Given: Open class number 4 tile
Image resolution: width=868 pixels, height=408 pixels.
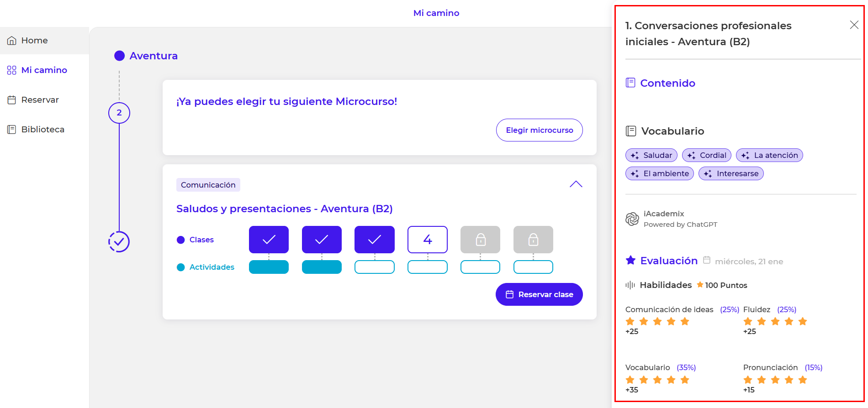Looking at the screenshot, I should tap(427, 240).
